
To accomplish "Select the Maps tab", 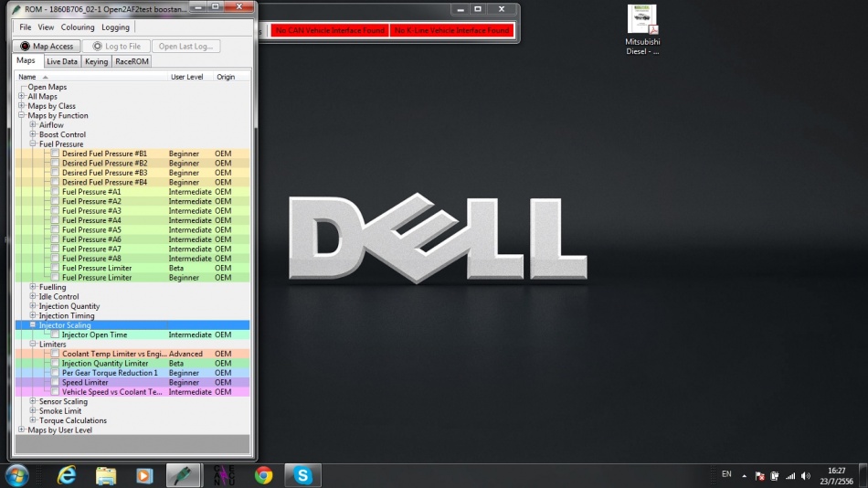I will (26, 60).
